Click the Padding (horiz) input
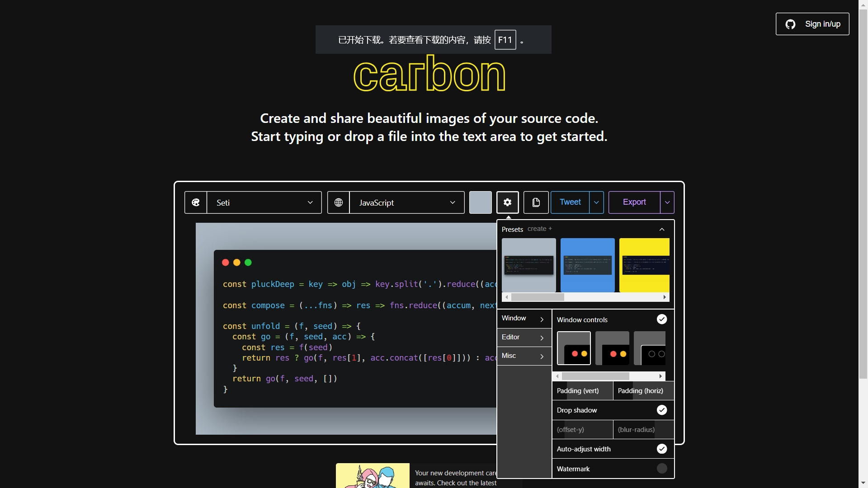Image resolution: width=868 pixels, height=488 pixels. pyautogui.click(x=644, y=391)
